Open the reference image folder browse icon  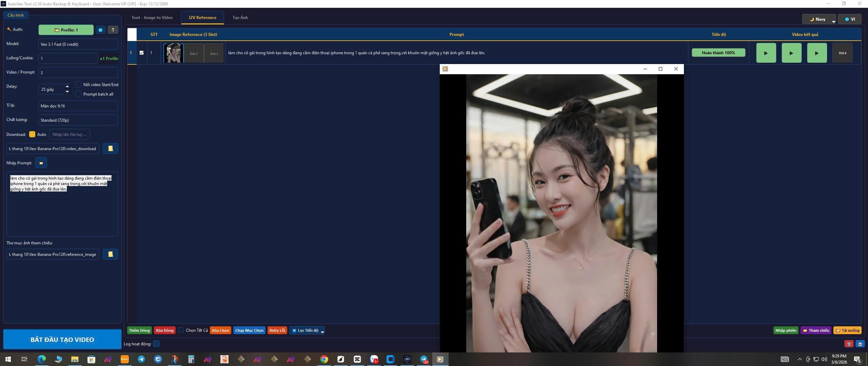[110, 254]
